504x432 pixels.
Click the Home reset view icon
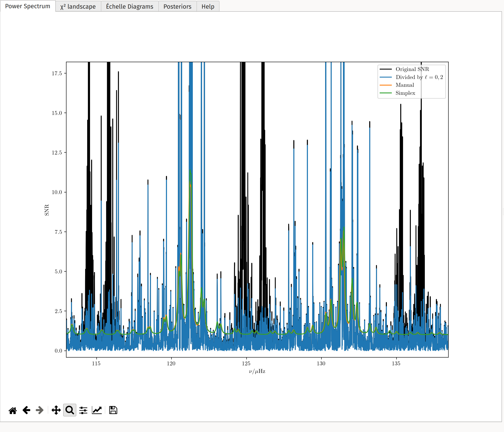pos(13,410)
